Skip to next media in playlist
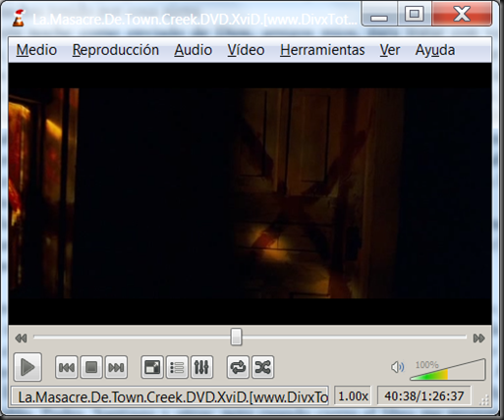Image resolution: width=504 pixels, height=420 pixels. coord(116,367)
